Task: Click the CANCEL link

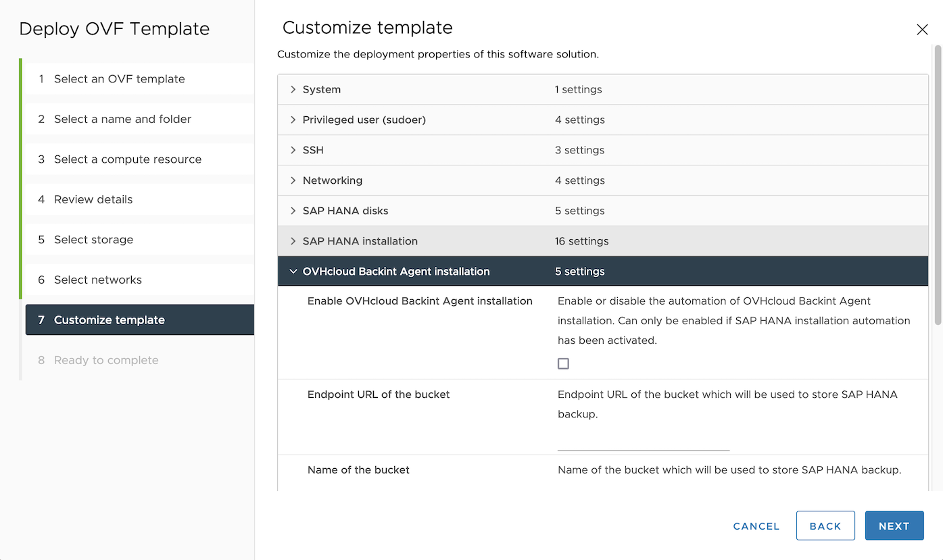Action: pos(755,526)
